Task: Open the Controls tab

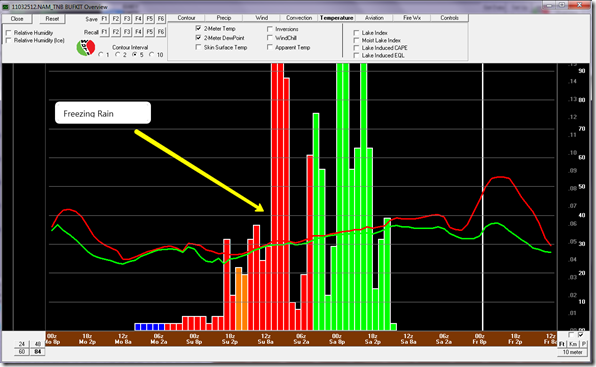Action: 450,18
